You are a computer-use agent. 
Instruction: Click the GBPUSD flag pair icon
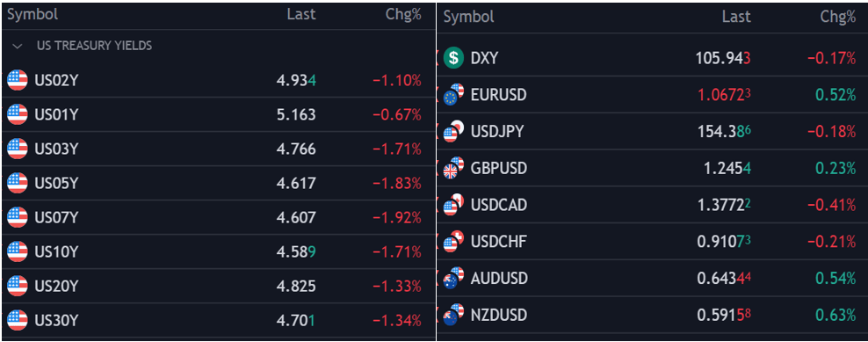[453, 168]
